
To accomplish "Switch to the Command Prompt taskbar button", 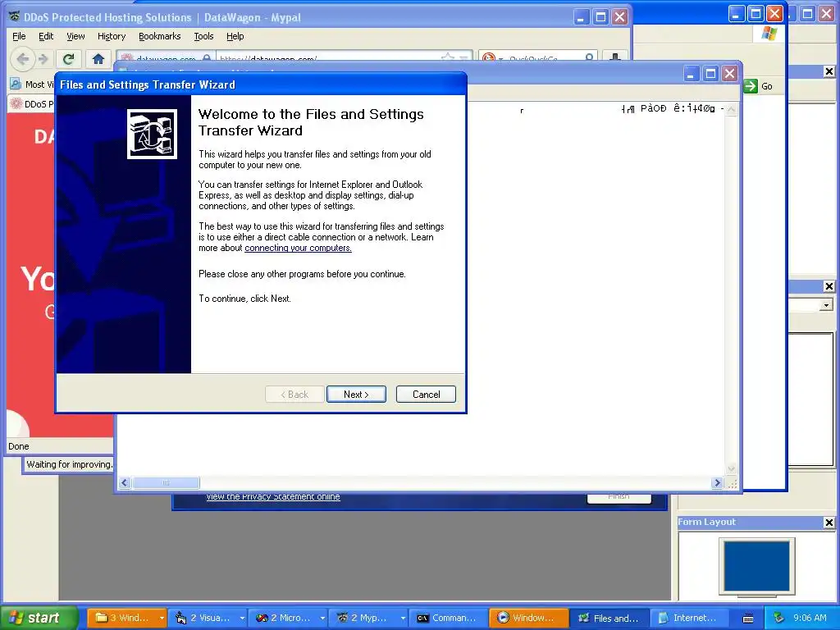I will [448, 619].
